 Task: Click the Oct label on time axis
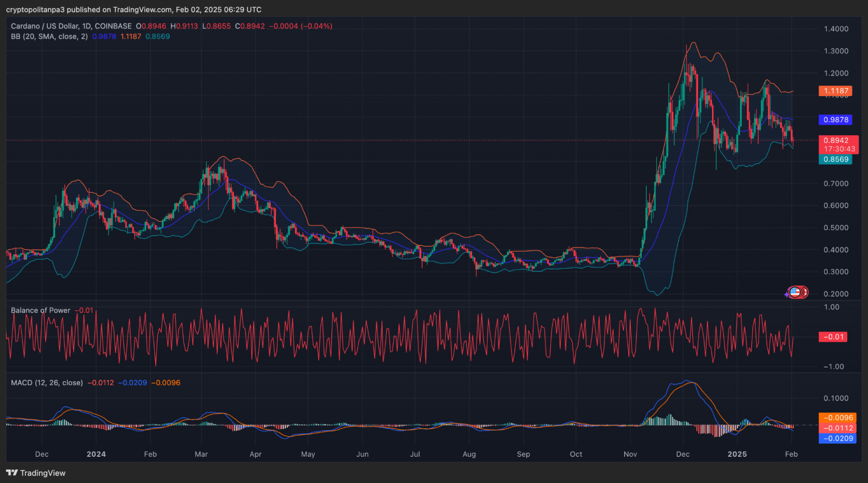pyautogui.click(x=576, y=455)
